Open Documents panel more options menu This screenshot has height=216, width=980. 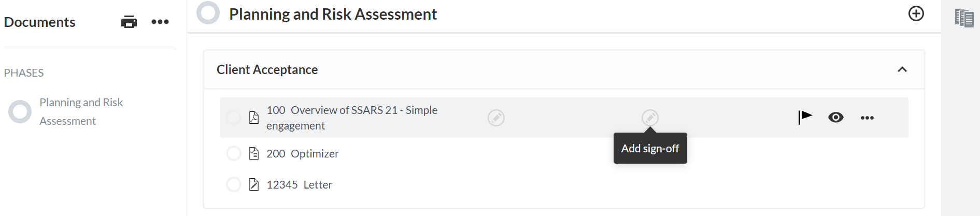click(x=160, y=22)
